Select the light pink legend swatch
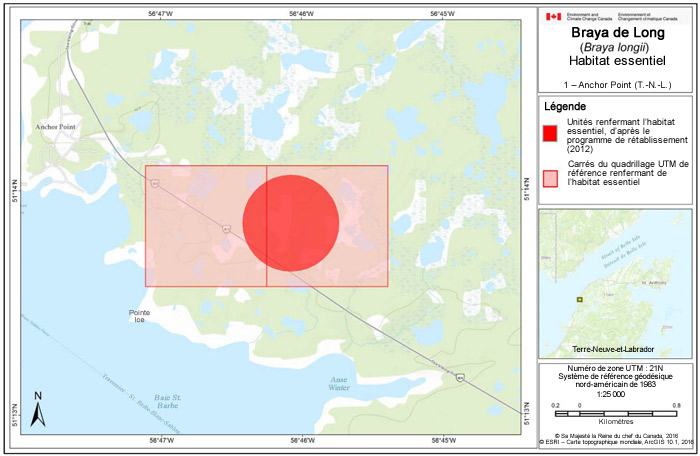 point(550,176)
